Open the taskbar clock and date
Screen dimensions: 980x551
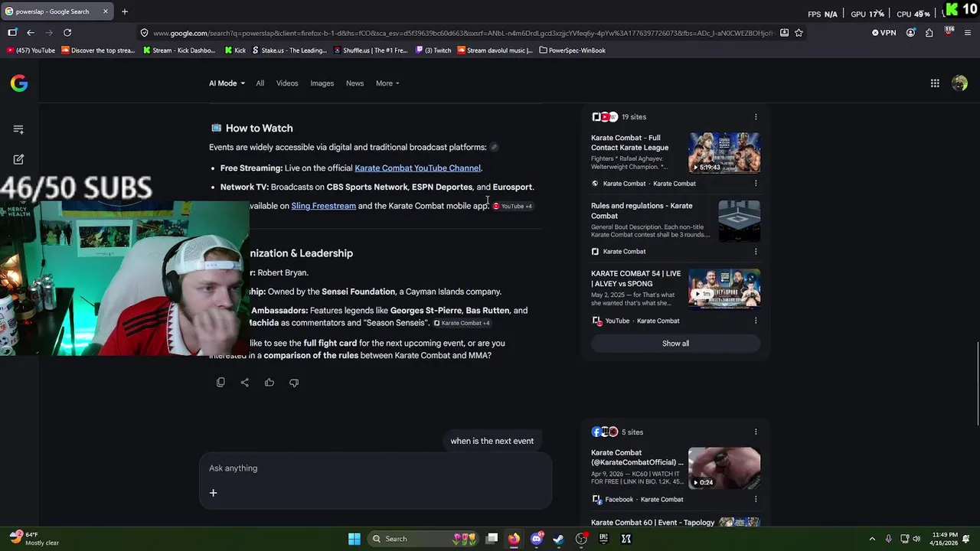[945, 539]
